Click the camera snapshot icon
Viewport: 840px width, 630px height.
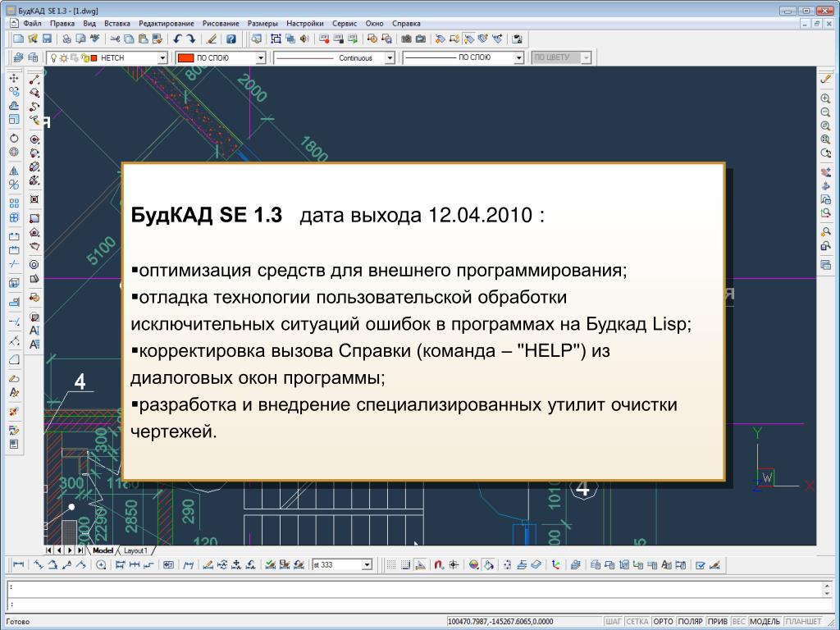(407, 39)
